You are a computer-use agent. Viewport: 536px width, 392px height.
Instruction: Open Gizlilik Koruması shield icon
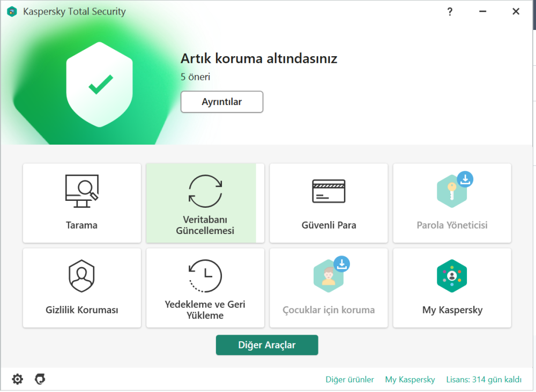[x=81, y=276]
